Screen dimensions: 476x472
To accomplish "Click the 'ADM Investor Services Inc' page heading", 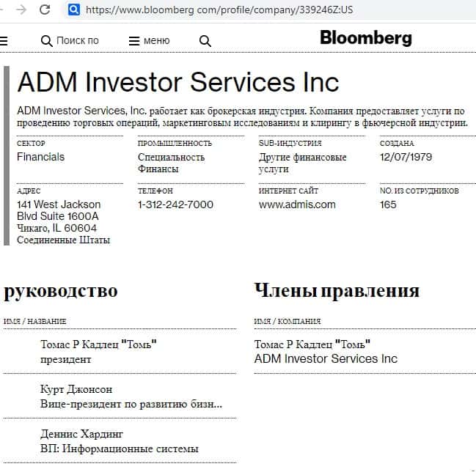I will (x=178, y=82).
